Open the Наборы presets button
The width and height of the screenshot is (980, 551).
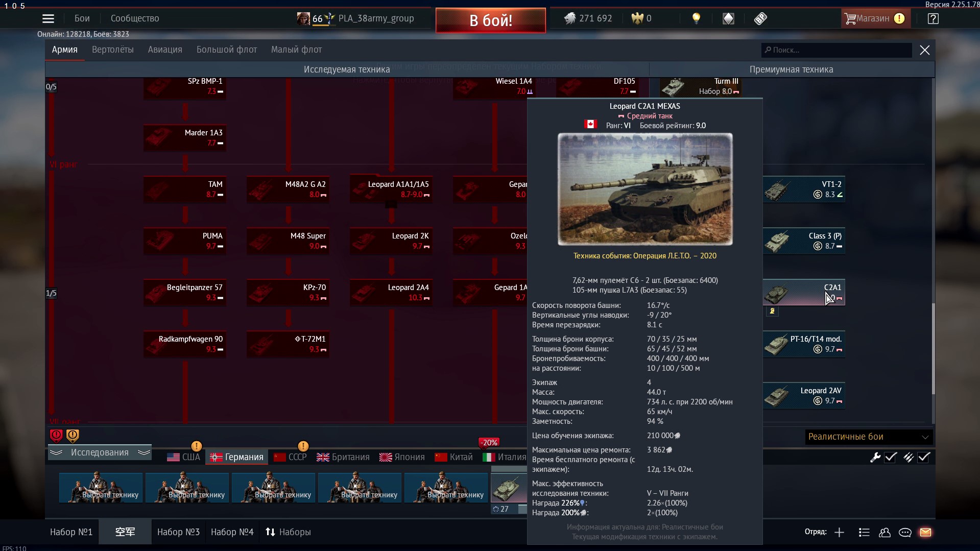click(x=289, y=532)
